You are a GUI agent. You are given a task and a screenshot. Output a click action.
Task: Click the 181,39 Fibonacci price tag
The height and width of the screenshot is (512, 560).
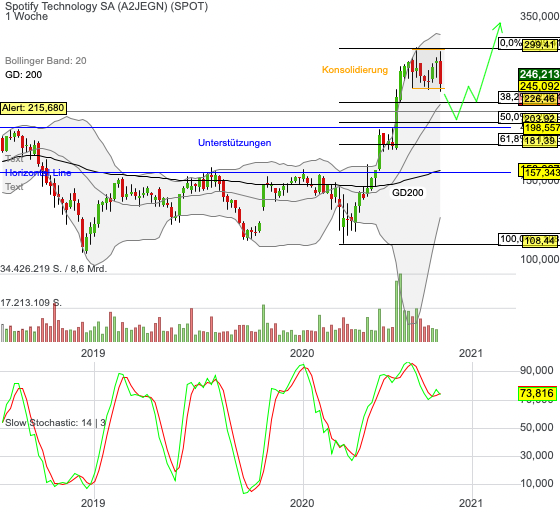tap(540, 141)
